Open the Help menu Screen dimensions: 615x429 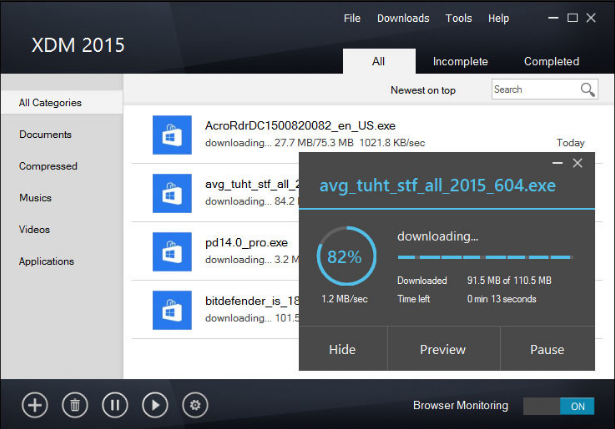pyautogui.click(x=499, y=18)
